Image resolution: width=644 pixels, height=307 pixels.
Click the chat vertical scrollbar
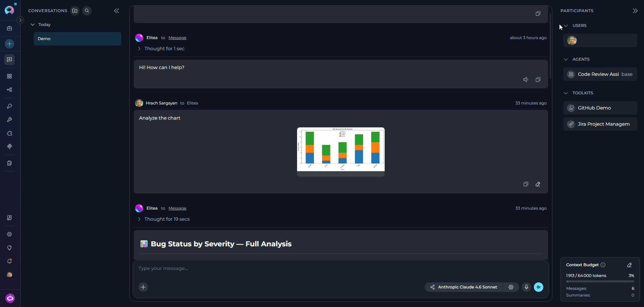click(550, 46)
